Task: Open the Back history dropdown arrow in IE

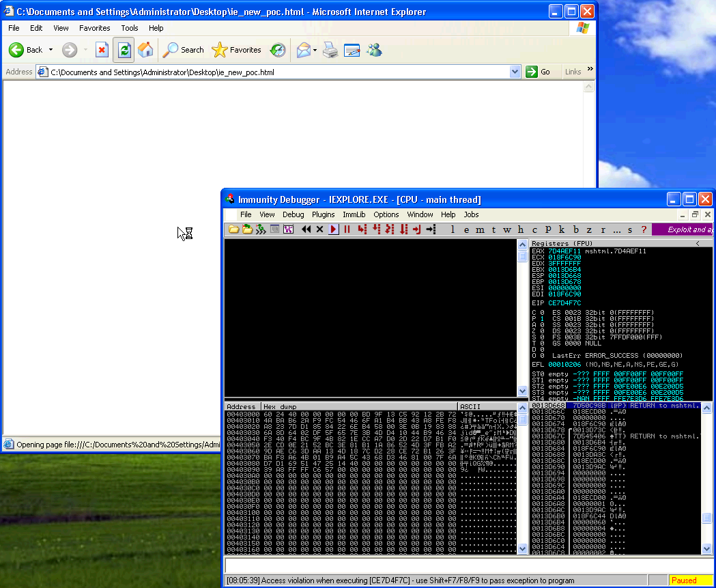Action: (x=51, y=50)
